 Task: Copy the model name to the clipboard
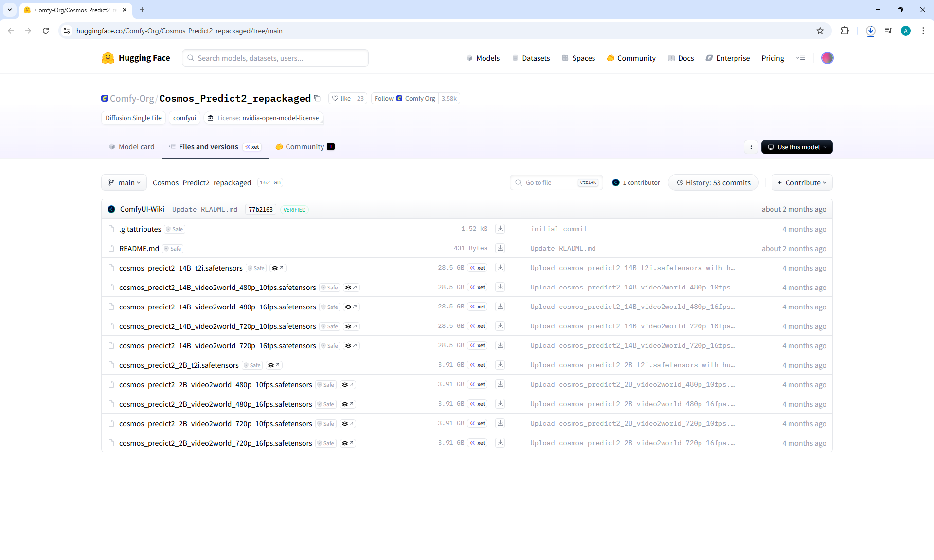click(317, 98)
